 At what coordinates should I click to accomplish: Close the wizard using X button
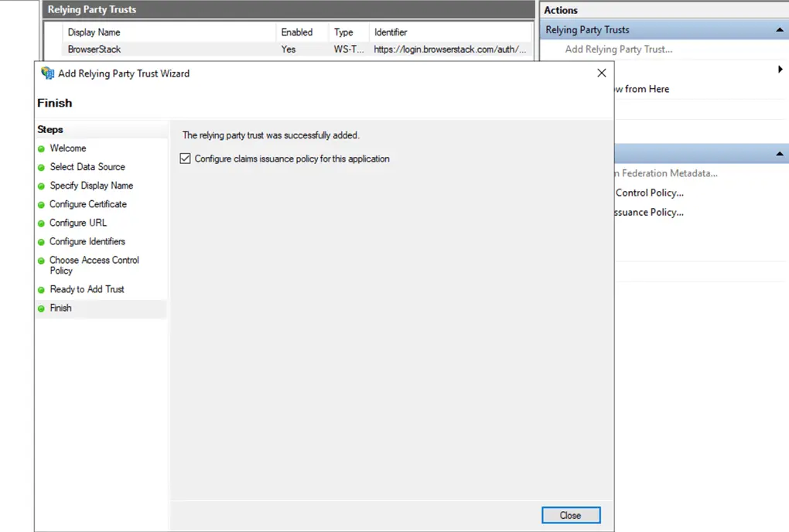[x=602, y=73]
